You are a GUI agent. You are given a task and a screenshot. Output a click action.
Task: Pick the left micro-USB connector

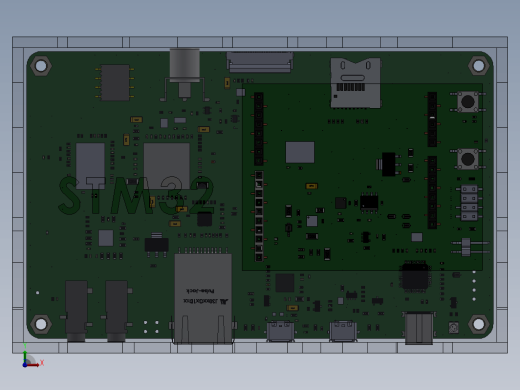click(x=280, y=331)
